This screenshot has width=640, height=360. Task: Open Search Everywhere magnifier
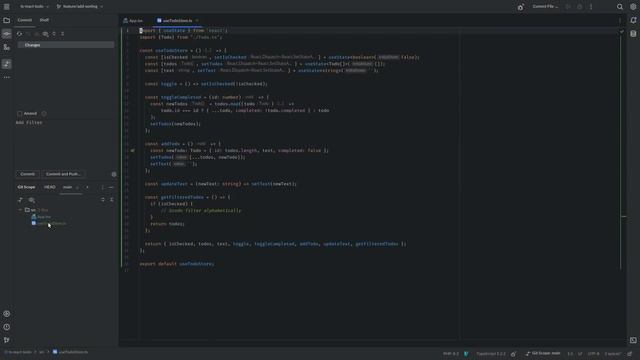pos(620,7)
